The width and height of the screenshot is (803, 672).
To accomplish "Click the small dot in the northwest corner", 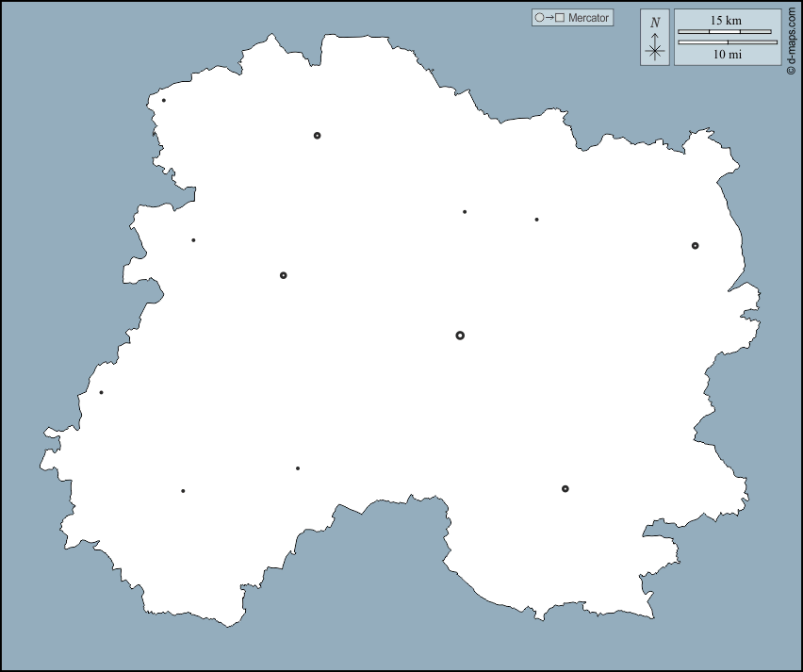I will pyautogui.click(x=164, y=101).
